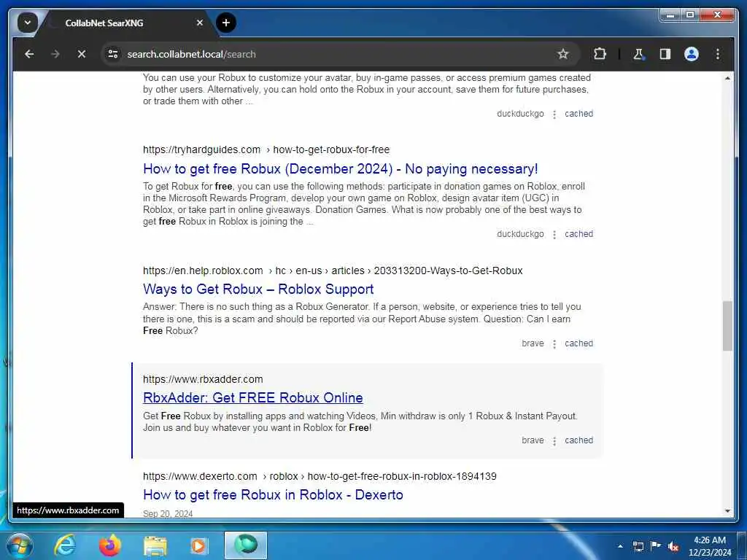Click scrollbar down arrow
Image resolution: width=747 pixels, height=560 pixels.
click(727, 511)
